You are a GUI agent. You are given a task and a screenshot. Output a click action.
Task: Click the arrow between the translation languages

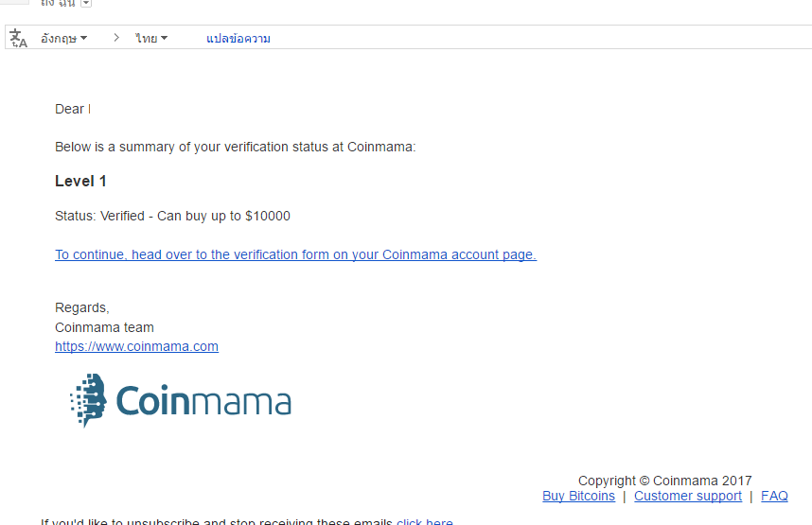(116, 38)
